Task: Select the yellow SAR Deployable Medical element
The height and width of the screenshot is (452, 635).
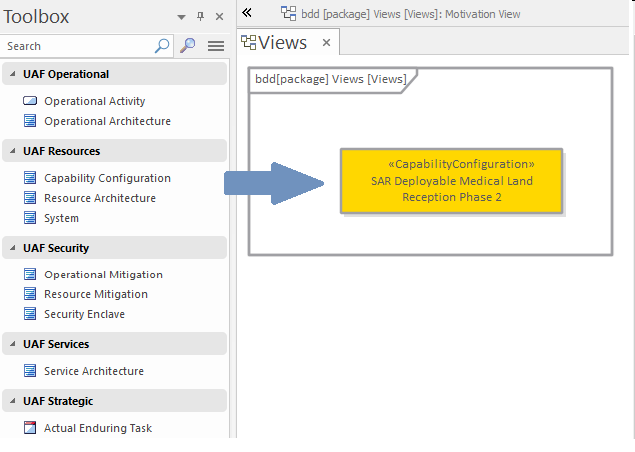Action: coord(451,181)
